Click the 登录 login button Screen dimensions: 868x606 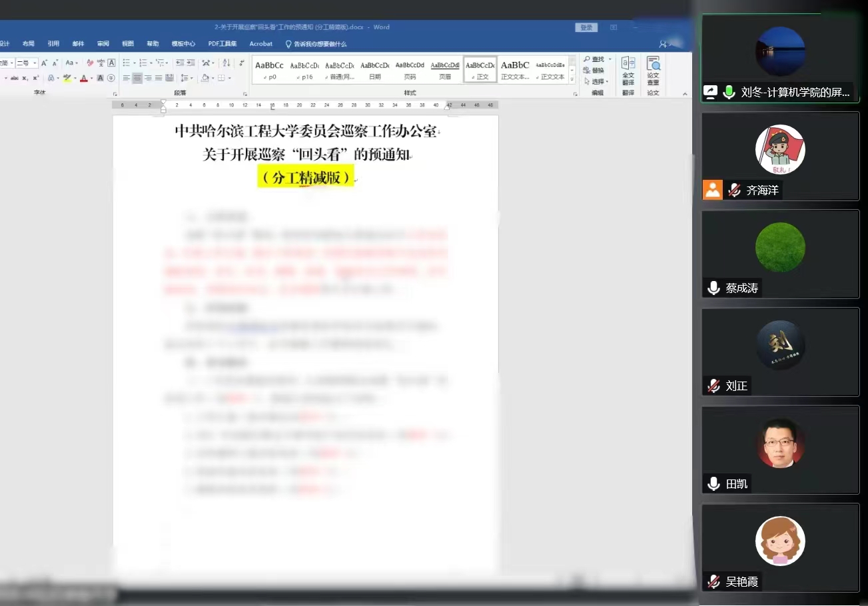pyautogui.click(x=586, y=27)
